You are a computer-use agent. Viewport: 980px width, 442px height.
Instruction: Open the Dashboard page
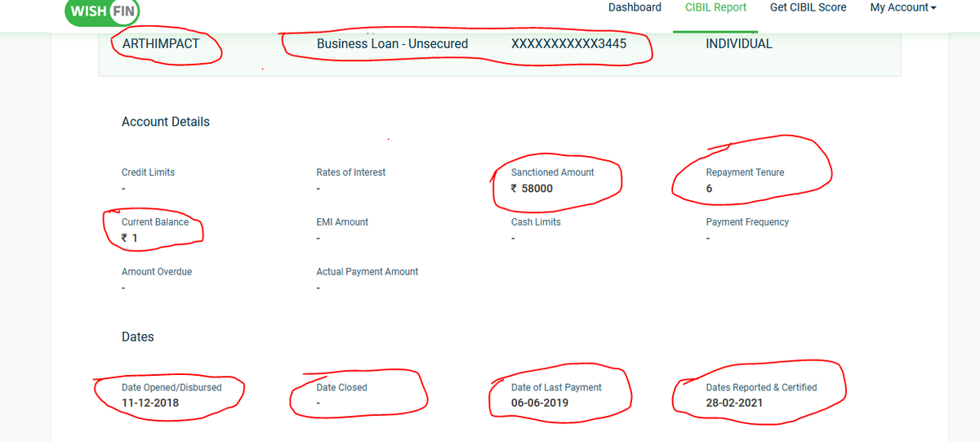[635, 7]
